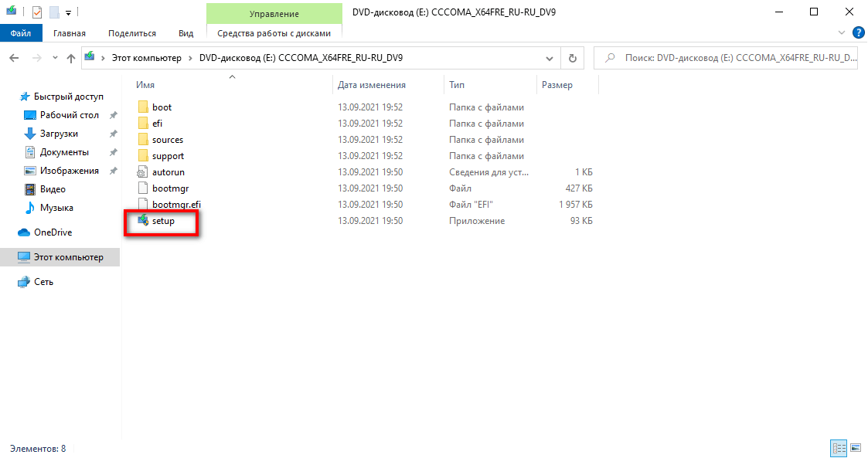The width and height of the screenshot is (868, 458).
Task: Click the pin icon next to Изображения
Action: [113, 171]
